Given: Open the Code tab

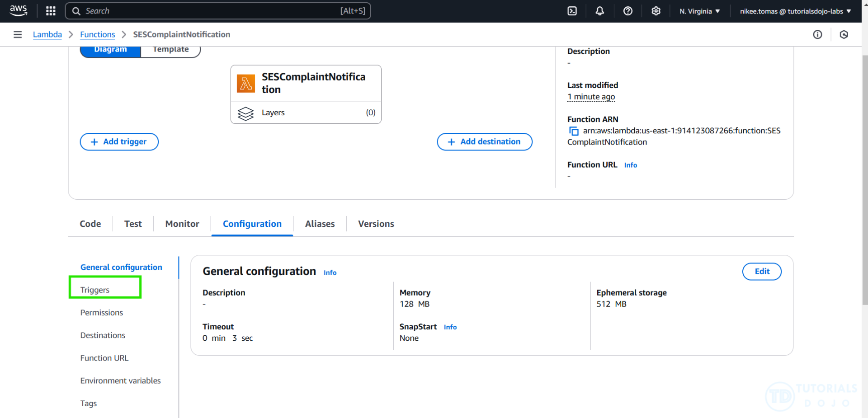Looking at the screenshot, I should pyautogui.click(x=90, y=224).
